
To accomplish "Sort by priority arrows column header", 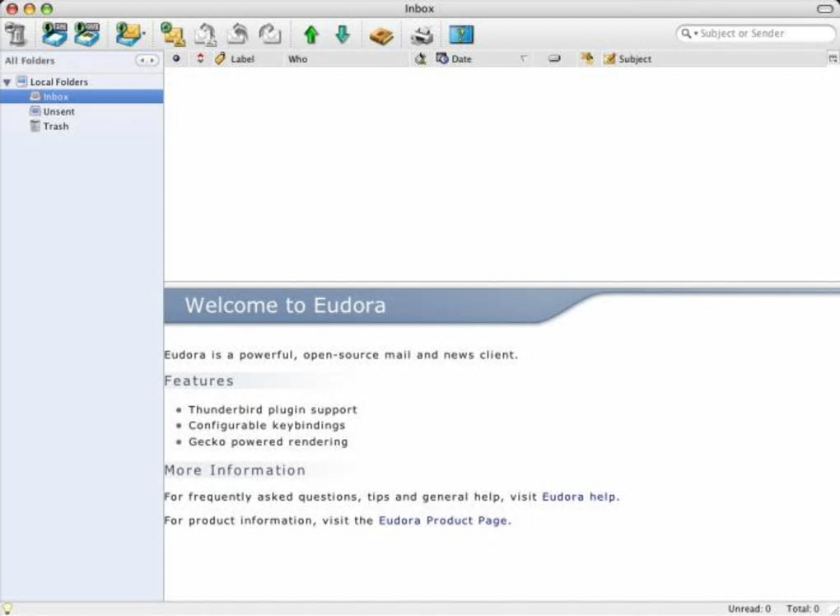I will click(200, 58).
